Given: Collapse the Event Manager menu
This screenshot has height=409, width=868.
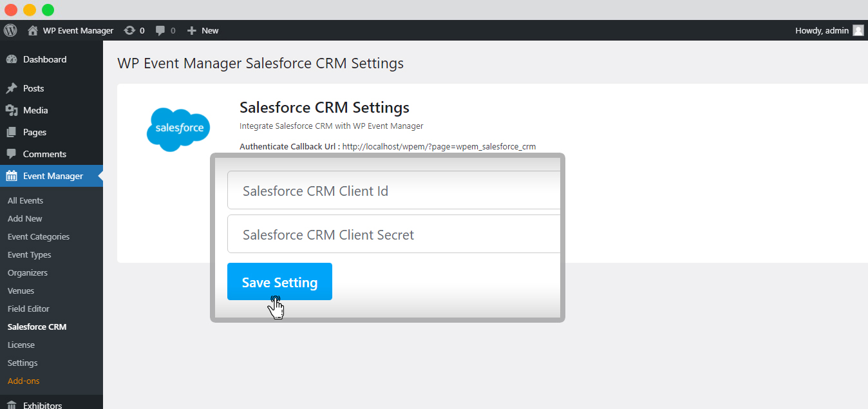Looking at the screenshot, I should pyautogui.click(x=52, y=176).
